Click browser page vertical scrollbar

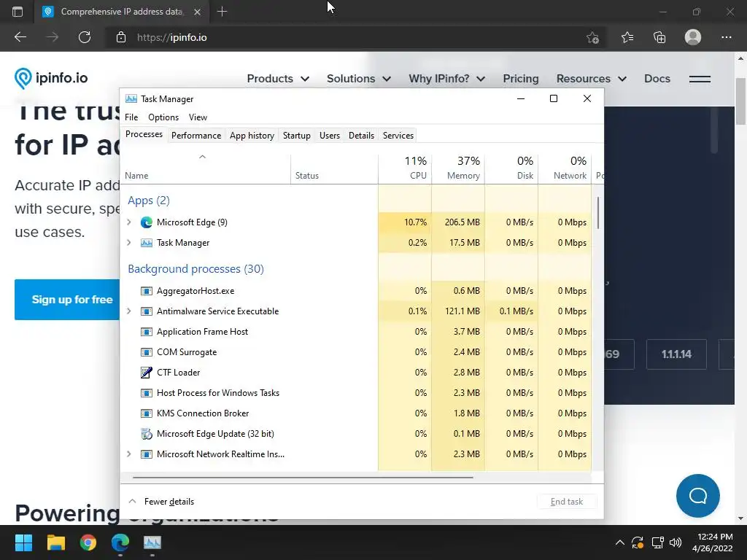740,101
